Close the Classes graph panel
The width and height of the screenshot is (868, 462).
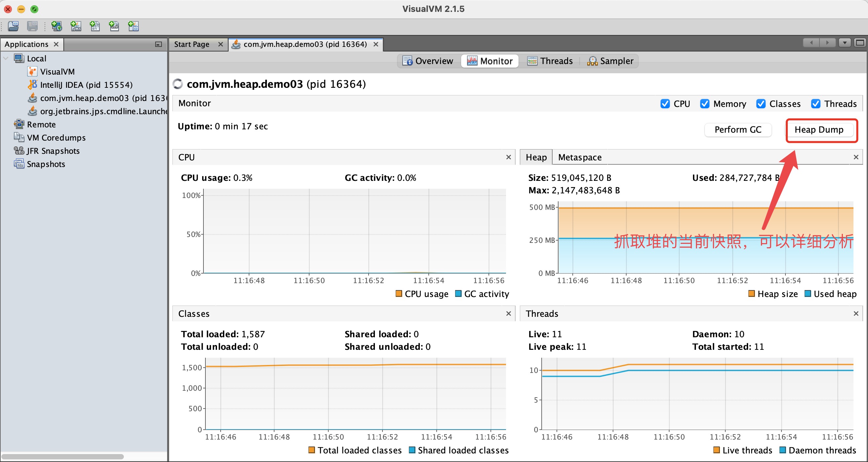tap(508, 313)
